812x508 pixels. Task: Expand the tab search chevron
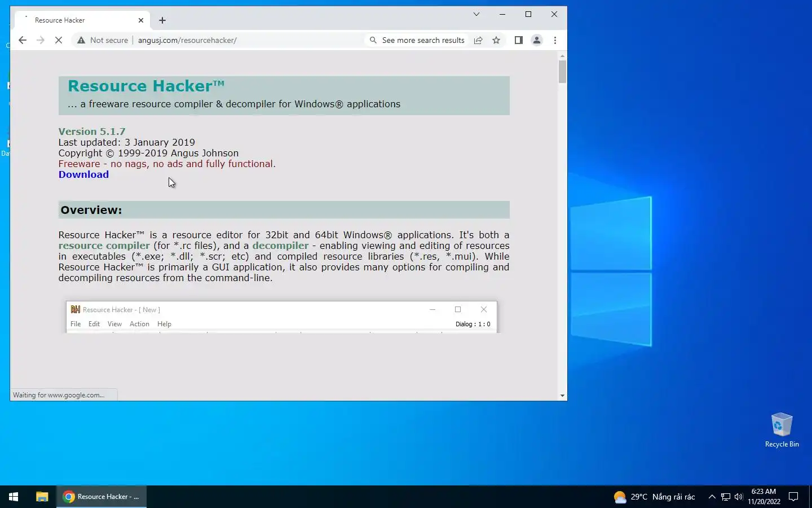coord(476,14)
